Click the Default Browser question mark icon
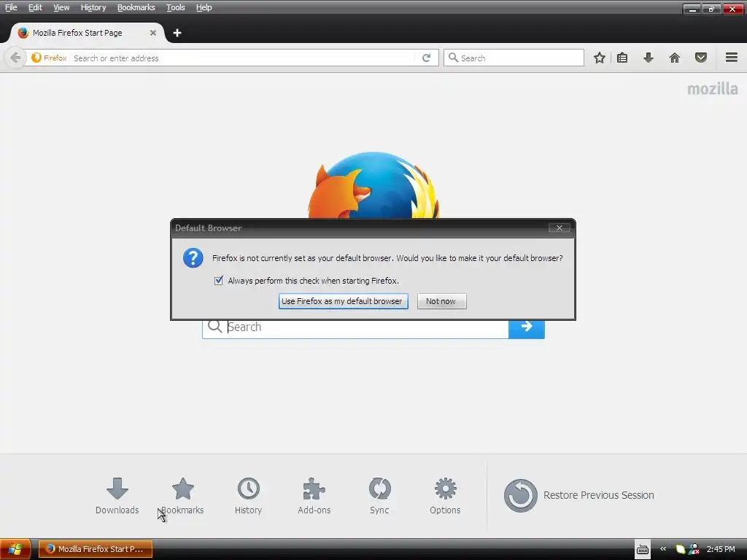Image resolution: width=747 pixels, height=560 pixels. [193, 258]
